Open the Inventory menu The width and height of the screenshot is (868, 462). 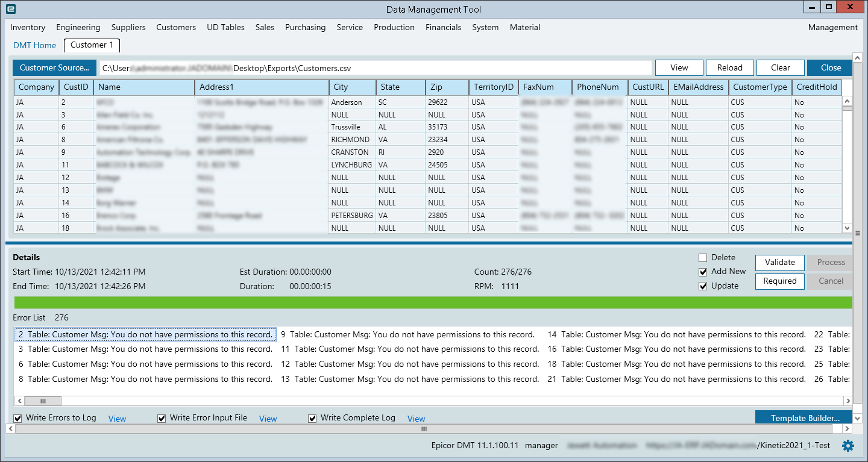coord(28,27)
